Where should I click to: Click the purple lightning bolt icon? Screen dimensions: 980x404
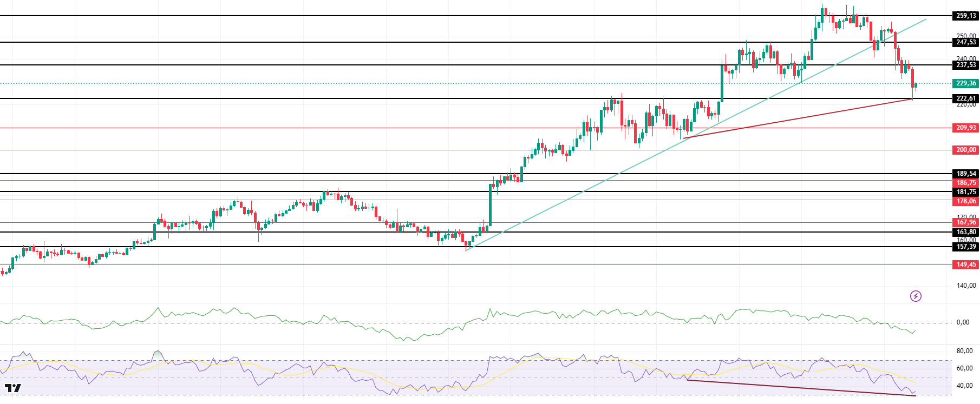pos(916,296)
